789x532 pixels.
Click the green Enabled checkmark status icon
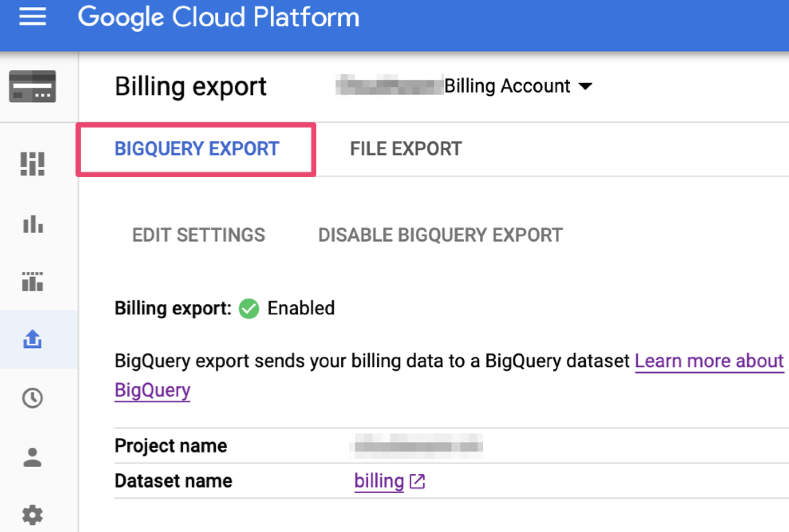[249, 309]
